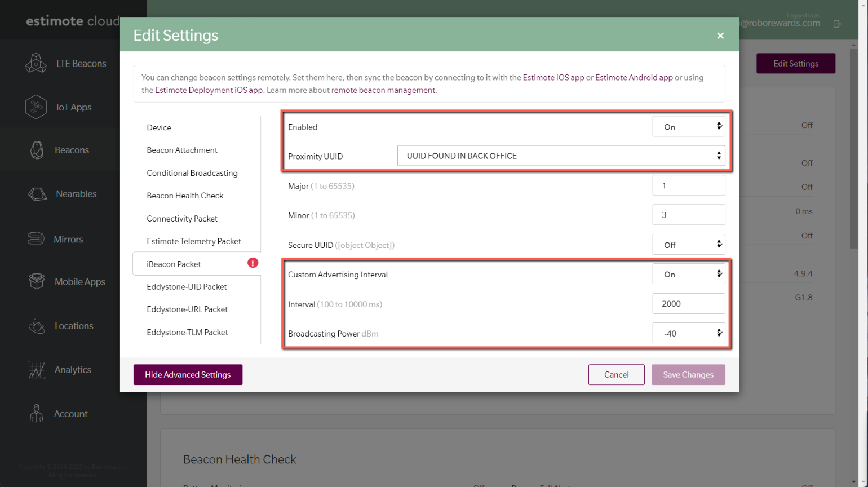Open IoT Apps icon in sidebar

(36, 107)
